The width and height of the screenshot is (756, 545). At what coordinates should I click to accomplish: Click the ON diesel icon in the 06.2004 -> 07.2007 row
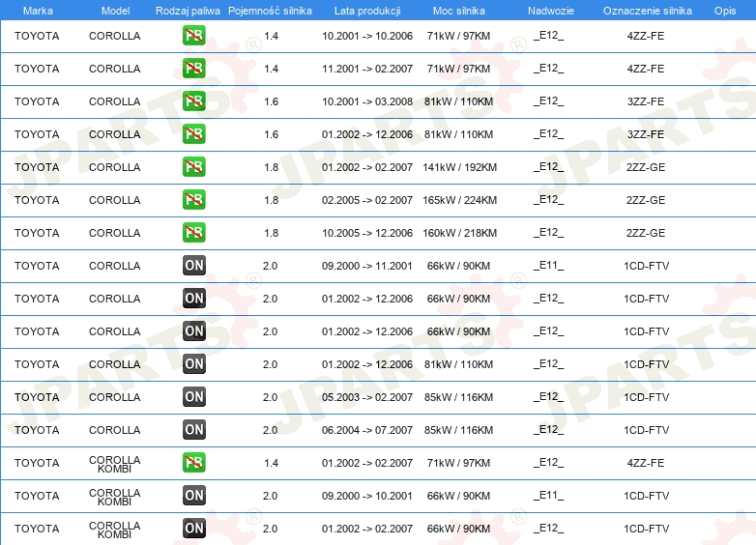194,429
